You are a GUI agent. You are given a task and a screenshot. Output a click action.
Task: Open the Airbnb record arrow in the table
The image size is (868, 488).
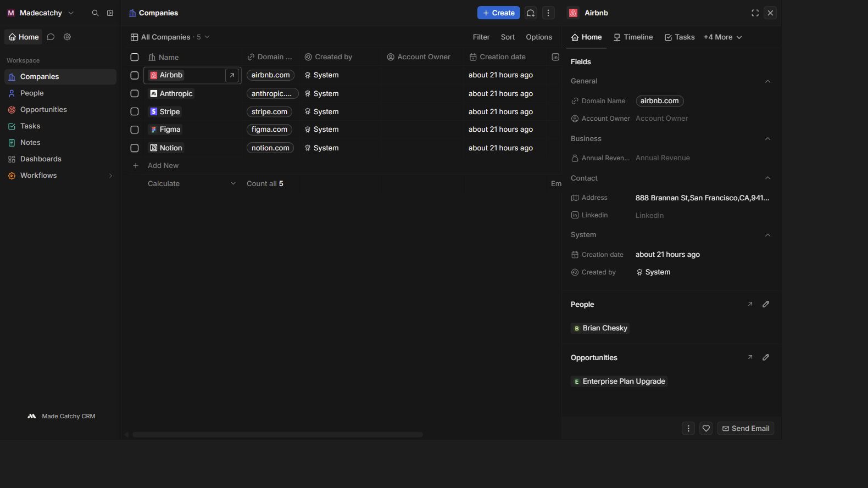[x=232, y=76]
